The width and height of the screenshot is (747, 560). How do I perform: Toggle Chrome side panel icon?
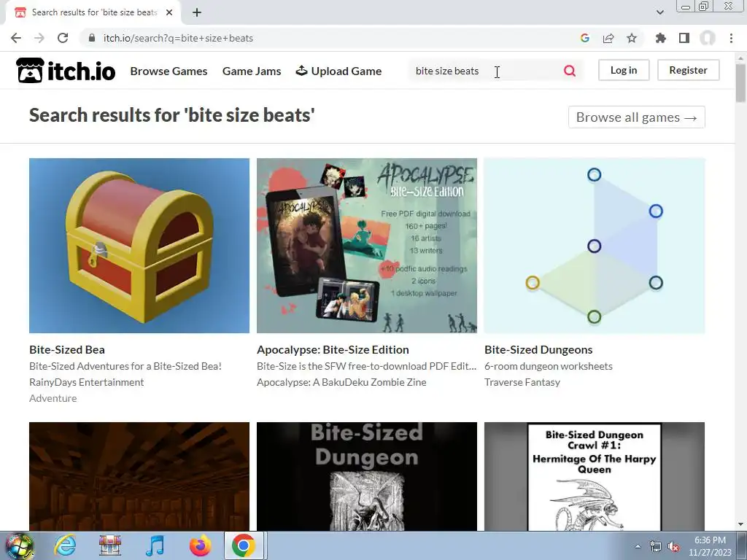click(x=684, y=38)
